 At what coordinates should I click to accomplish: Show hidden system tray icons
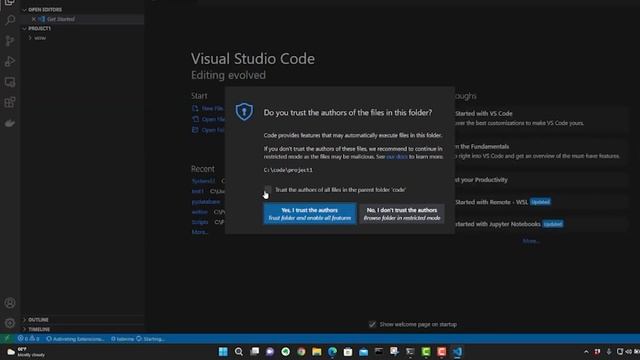(x=586, y=351)
